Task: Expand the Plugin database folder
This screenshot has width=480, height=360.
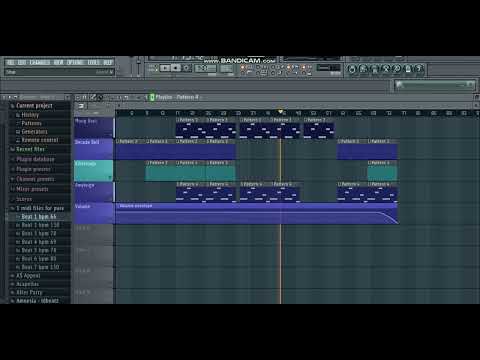Action: coord(35,159)
